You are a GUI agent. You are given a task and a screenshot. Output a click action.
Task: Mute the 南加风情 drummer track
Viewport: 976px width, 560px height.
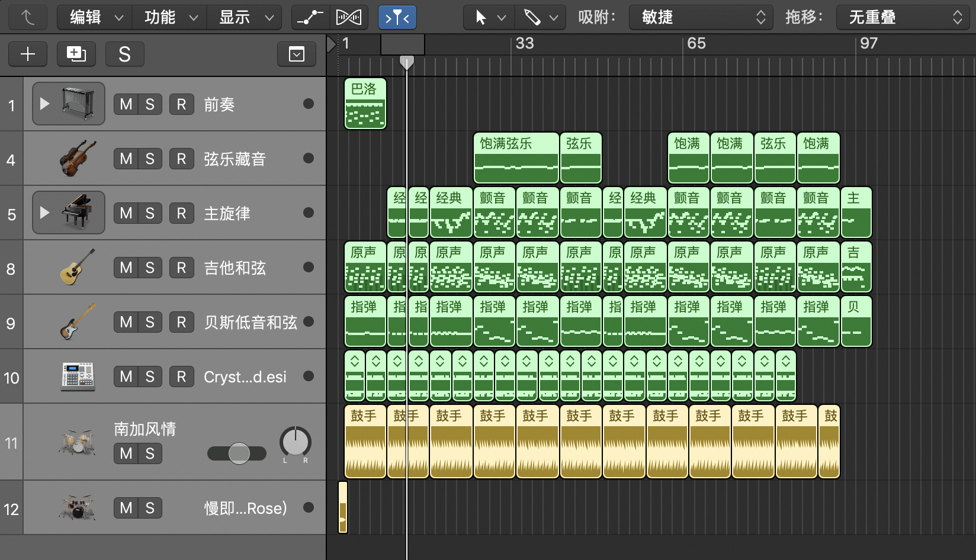coord(126,453)
